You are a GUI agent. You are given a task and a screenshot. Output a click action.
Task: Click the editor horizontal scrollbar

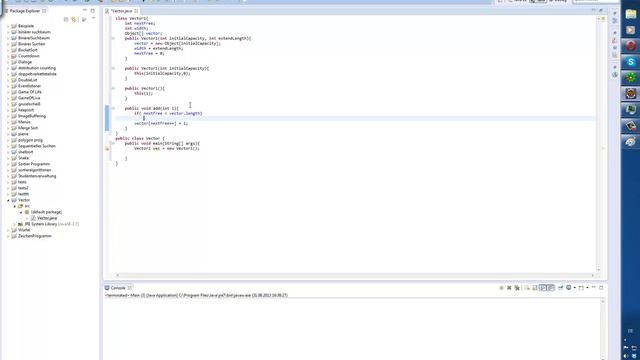point(354,276)
